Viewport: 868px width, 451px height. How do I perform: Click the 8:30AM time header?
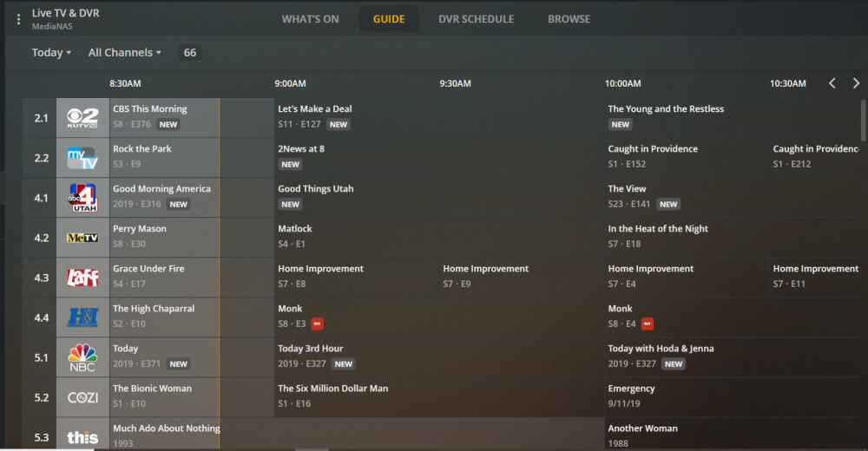tap(125, 83)
